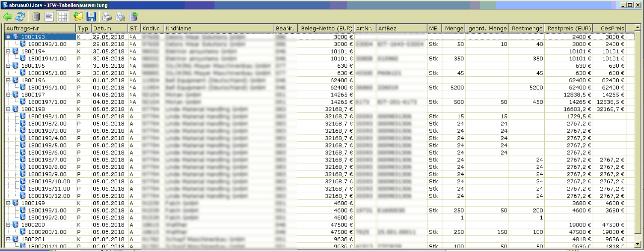
Task: Click the vertical scrollbar up arrow
Action: pyautogui.click(x=638, y=28)
